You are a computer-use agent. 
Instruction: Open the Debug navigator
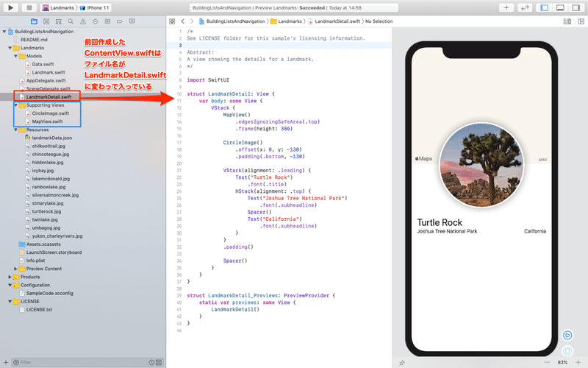[x=107, y=21]
